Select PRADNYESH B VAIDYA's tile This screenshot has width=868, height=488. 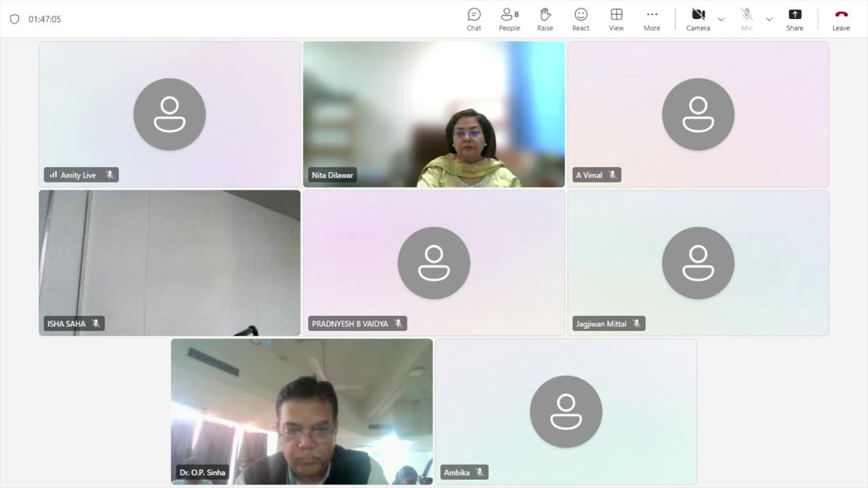pyautogui.click(x=434, y=263)
